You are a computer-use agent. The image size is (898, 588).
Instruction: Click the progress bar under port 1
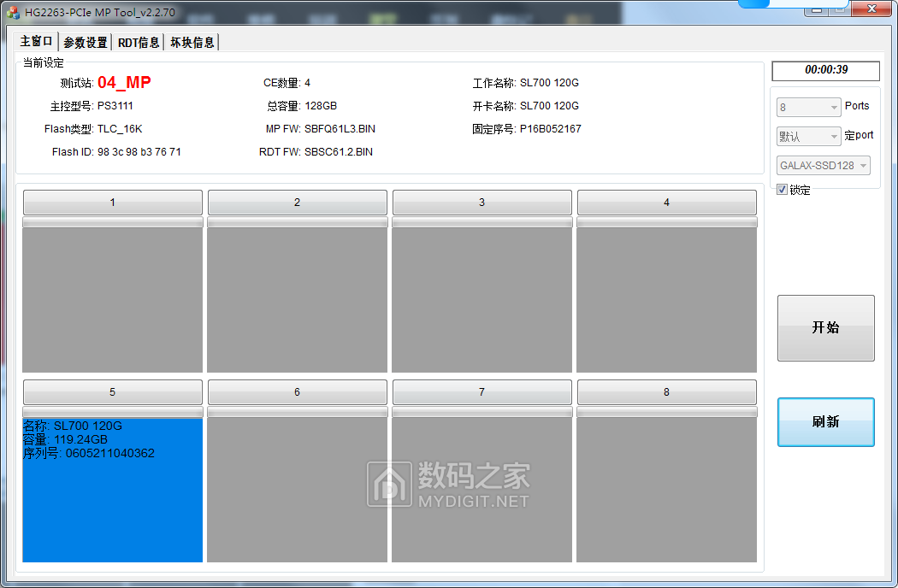(x=113, y=222)
